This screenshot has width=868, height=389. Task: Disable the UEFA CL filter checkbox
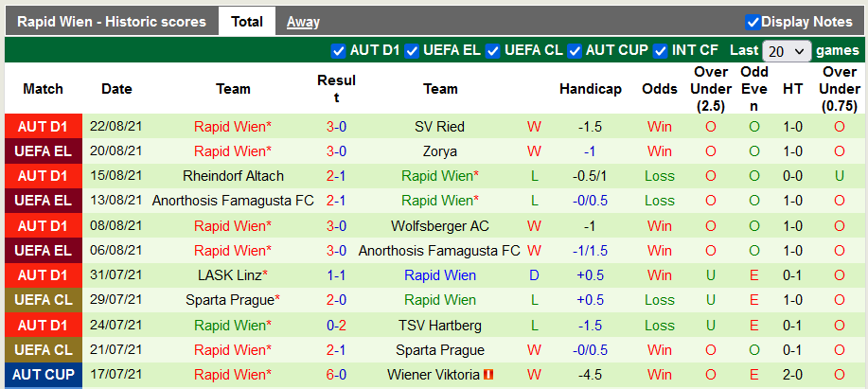tap(492, 51)
